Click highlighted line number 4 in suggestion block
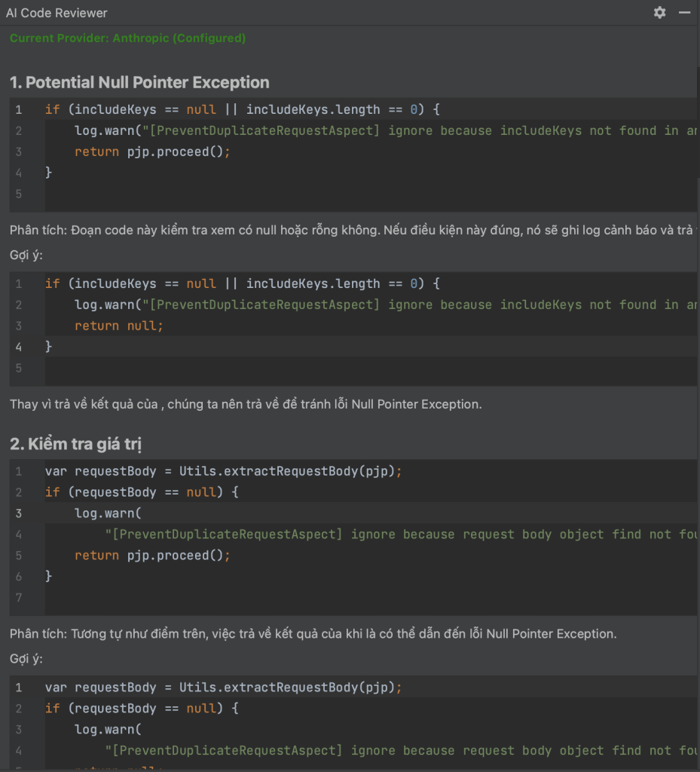The height and width of the screenshot is (772, 700). 18,347
